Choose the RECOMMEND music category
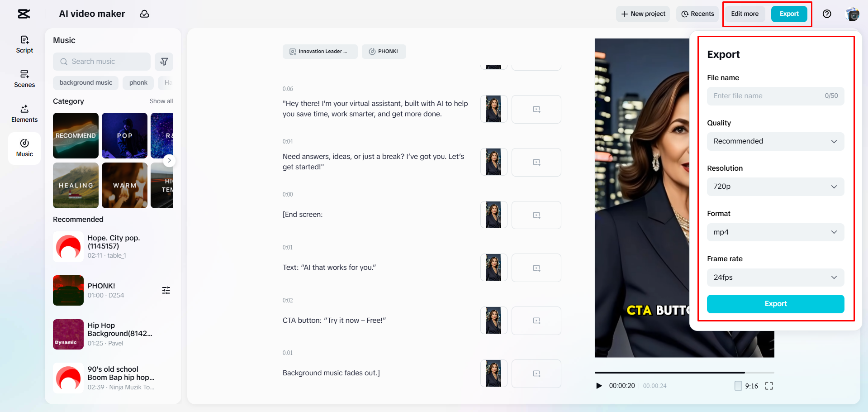868x412 pixels. [x=76, y=135]
